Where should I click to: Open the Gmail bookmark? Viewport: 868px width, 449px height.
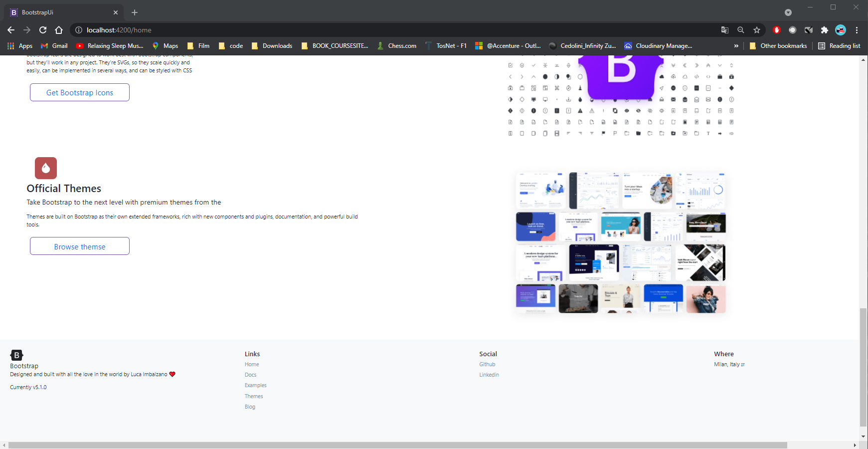[54, 46]
